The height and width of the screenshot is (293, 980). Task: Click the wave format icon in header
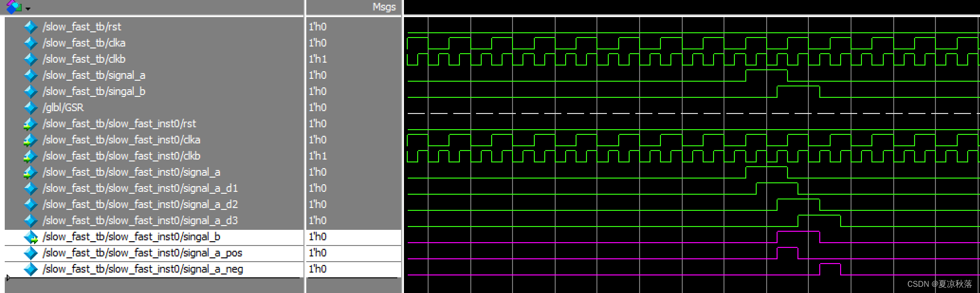click(14, 7)
